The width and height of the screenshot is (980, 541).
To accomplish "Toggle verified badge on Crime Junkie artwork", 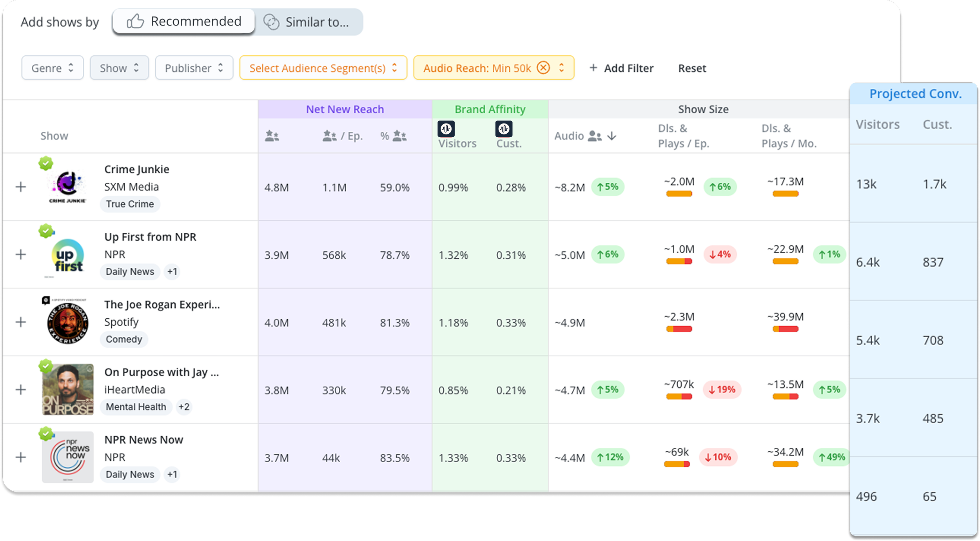I will point(46,163).
